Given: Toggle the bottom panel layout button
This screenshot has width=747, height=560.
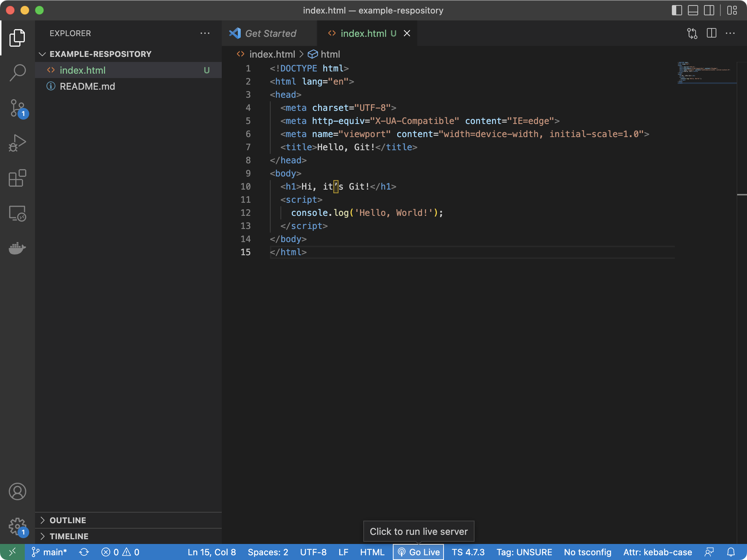Looking at the screenshot, I should click(693, 10).
